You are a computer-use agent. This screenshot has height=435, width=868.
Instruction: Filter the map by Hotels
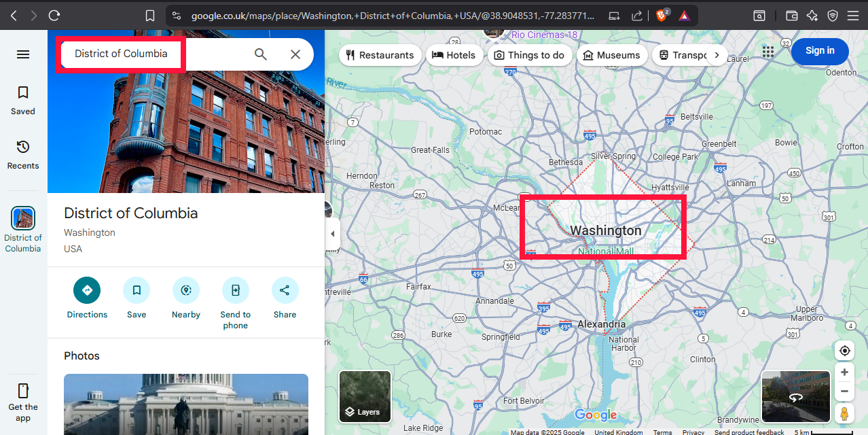[454, 55]
